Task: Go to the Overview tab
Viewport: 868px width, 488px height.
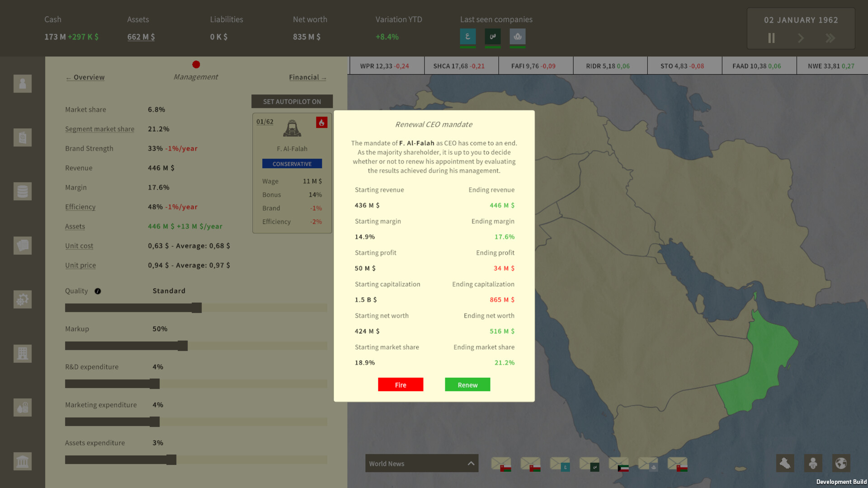Action: point(85,77)
